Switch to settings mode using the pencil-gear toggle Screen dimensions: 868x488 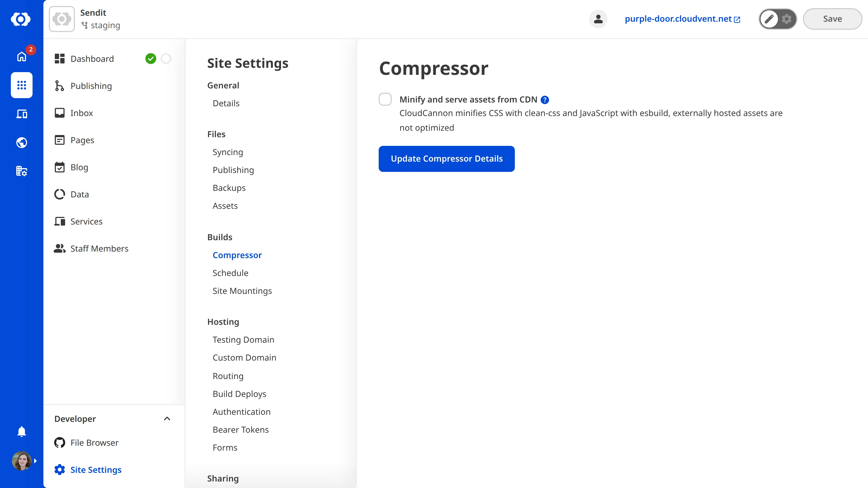(786, 19)
